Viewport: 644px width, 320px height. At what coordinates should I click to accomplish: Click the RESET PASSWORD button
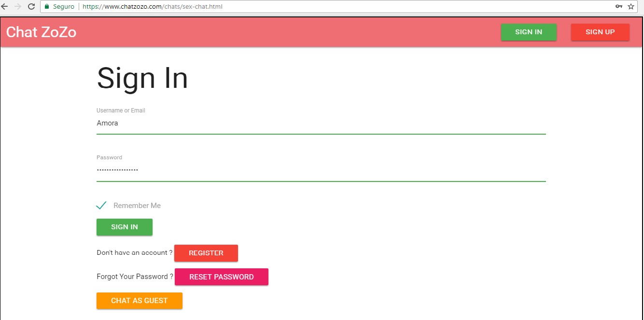[x=221, y=277]
